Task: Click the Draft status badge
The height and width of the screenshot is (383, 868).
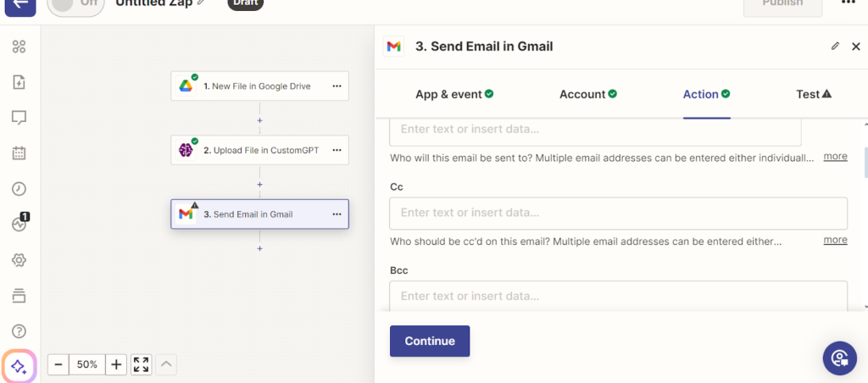Action: [x=245, y=3]
